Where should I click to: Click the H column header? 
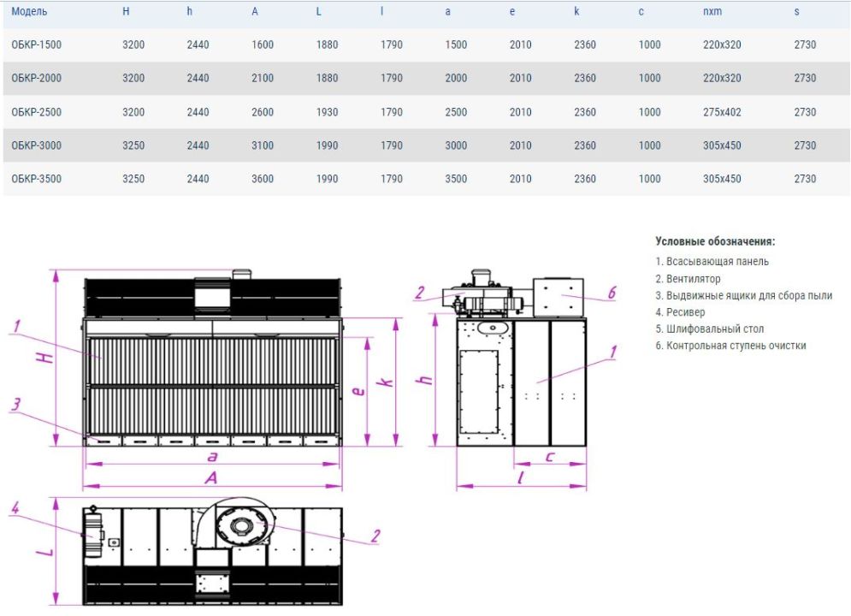pos(126,11)
